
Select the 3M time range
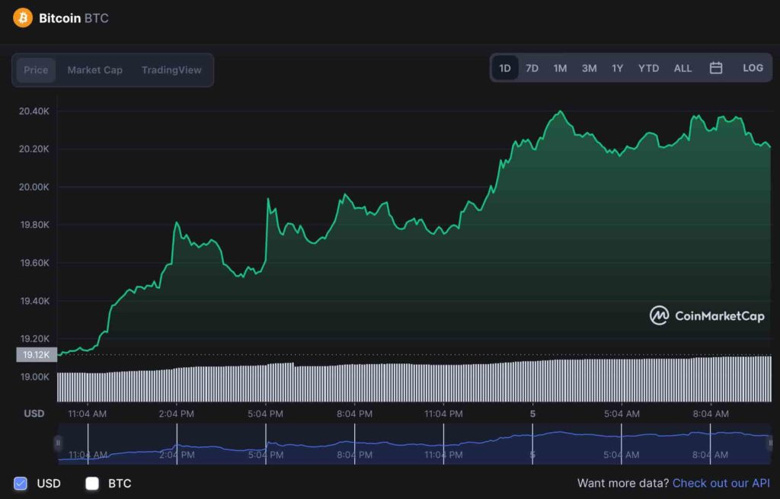pyautogui.click(x=589, y=68)
